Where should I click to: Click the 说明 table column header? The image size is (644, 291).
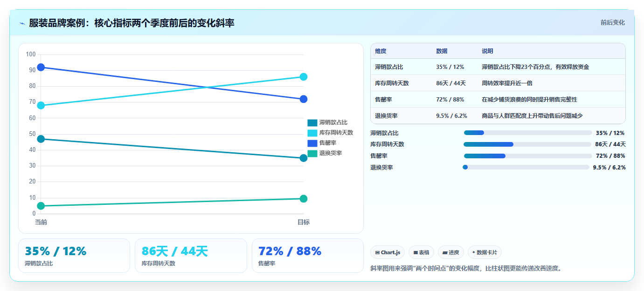point(487,51)
